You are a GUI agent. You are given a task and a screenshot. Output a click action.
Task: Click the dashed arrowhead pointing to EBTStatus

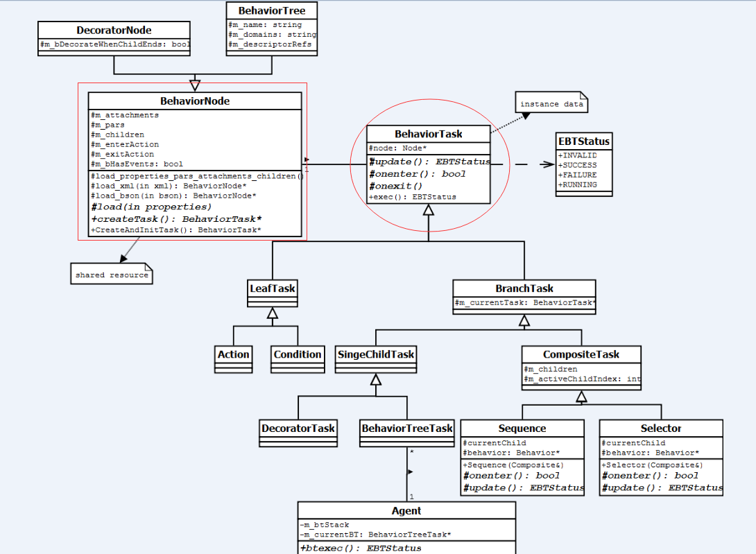(x=545, y=165)
